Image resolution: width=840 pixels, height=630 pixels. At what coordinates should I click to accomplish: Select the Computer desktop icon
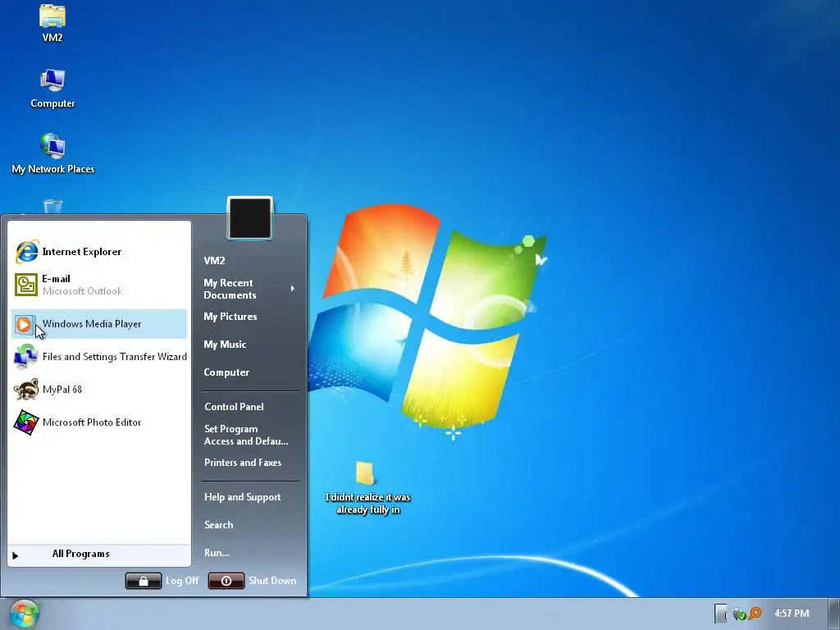(52, 89)
